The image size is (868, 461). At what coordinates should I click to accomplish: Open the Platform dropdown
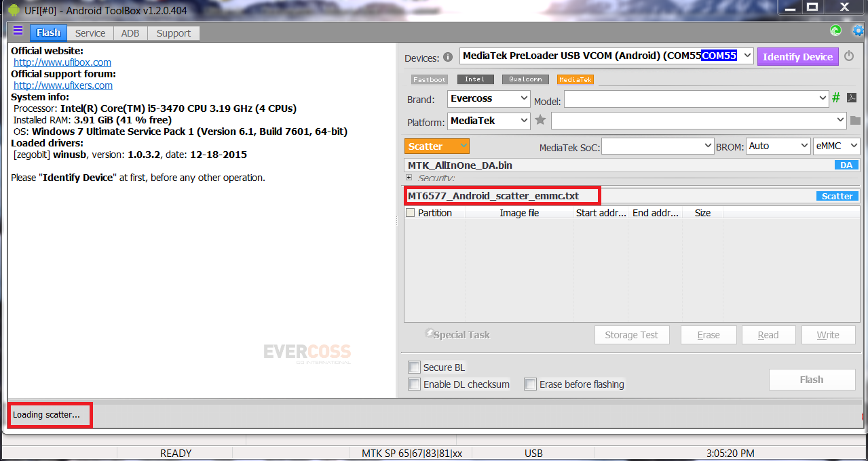(523, 121)
